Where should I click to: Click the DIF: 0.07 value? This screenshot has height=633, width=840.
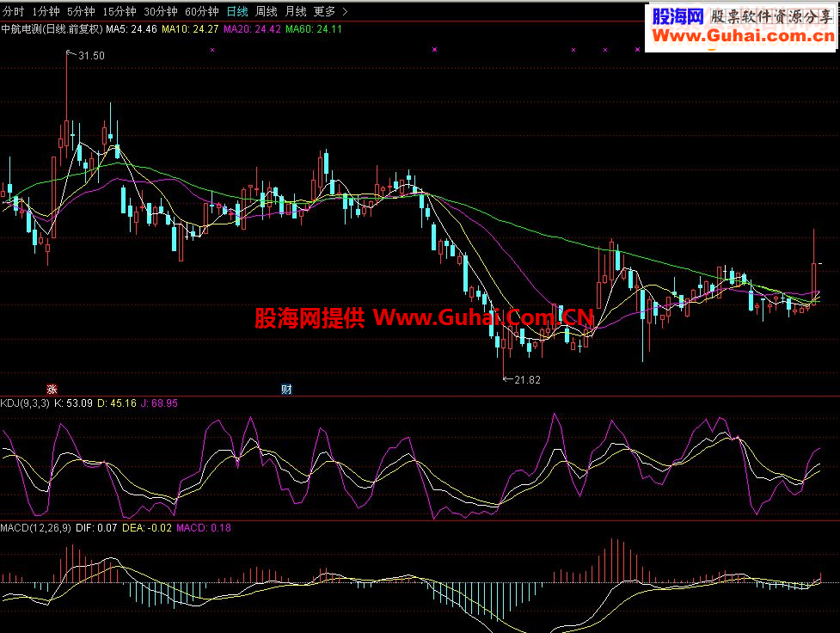click(96, 528)
